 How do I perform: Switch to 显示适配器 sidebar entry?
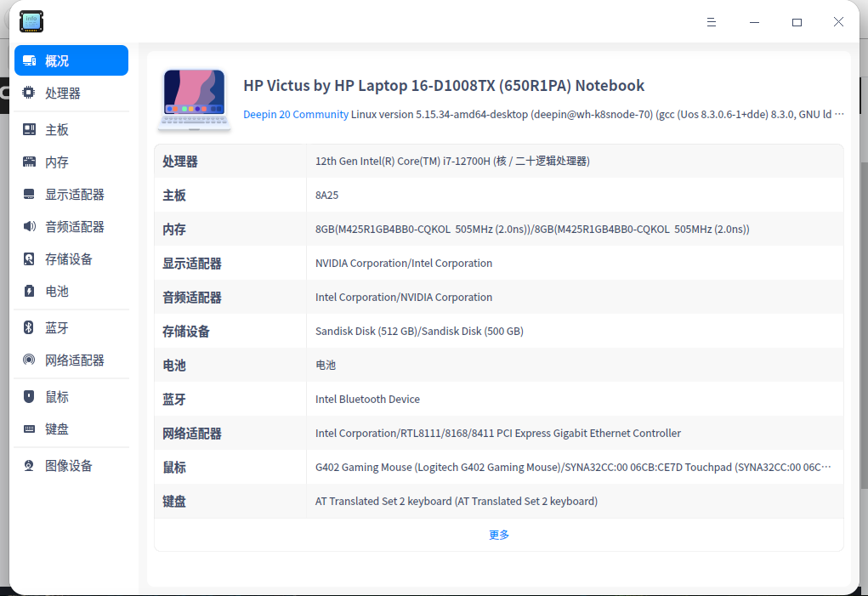pos(71,195)
